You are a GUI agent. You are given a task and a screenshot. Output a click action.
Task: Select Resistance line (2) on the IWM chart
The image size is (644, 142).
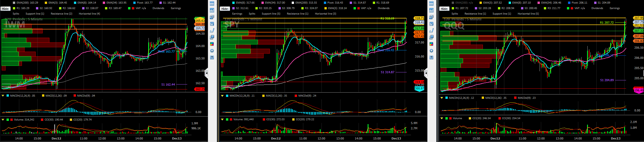[61, 14]
